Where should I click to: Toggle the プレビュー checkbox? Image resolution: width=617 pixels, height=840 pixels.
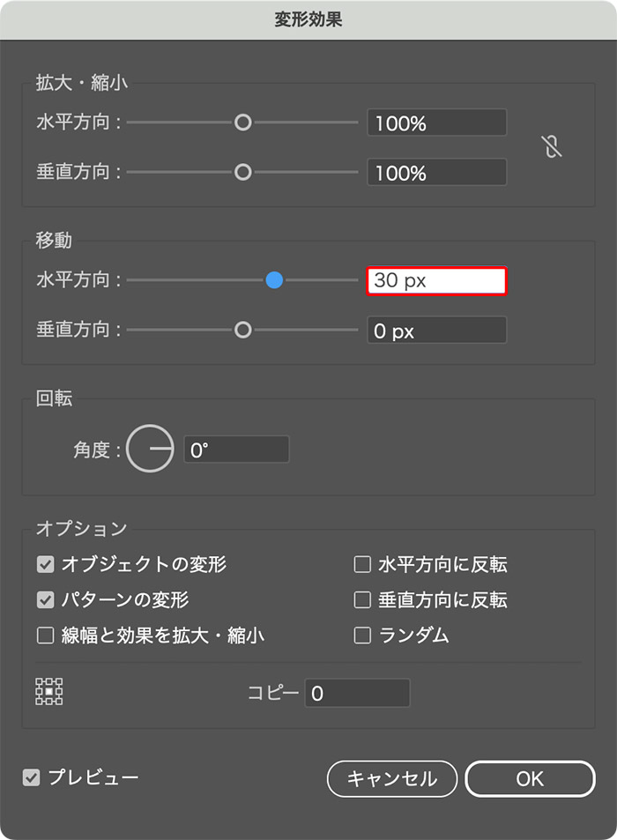point(32,777)
